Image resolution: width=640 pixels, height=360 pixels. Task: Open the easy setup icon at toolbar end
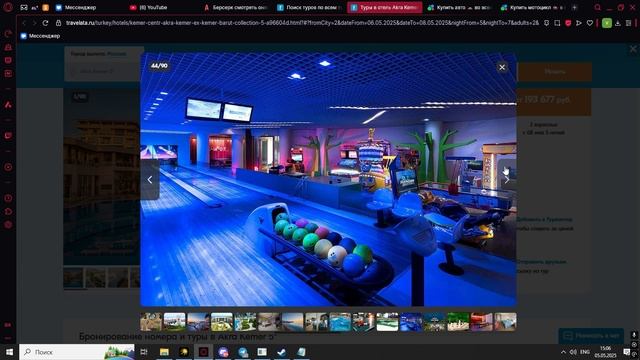(x=629, y=23)
